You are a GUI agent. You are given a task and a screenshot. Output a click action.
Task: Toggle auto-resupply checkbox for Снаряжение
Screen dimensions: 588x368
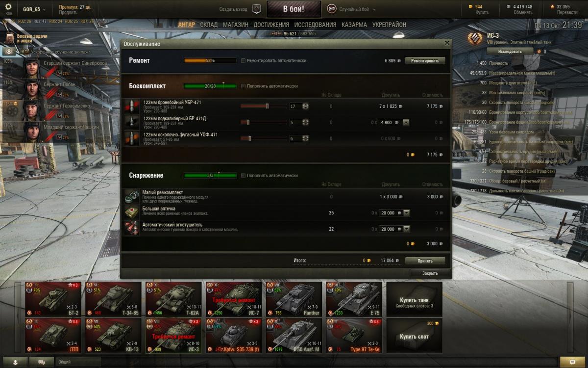(x=243, y=175)
